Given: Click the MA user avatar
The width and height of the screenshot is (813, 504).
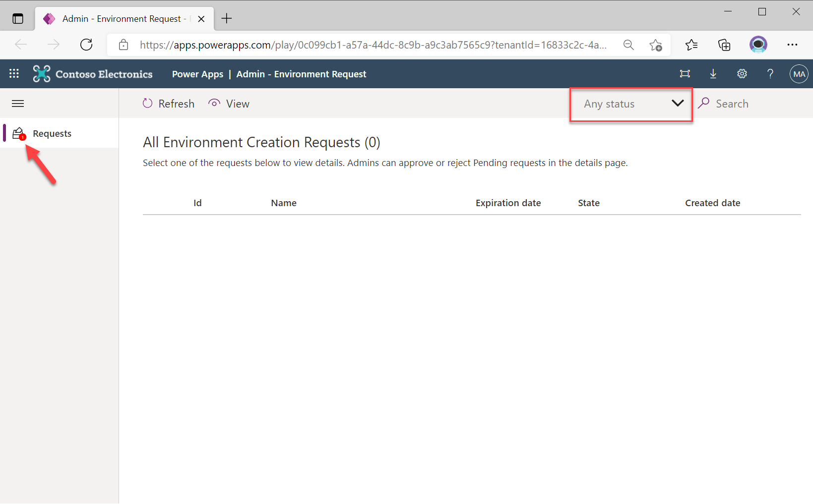Looking at the screenshot, I should click(799, 73).
